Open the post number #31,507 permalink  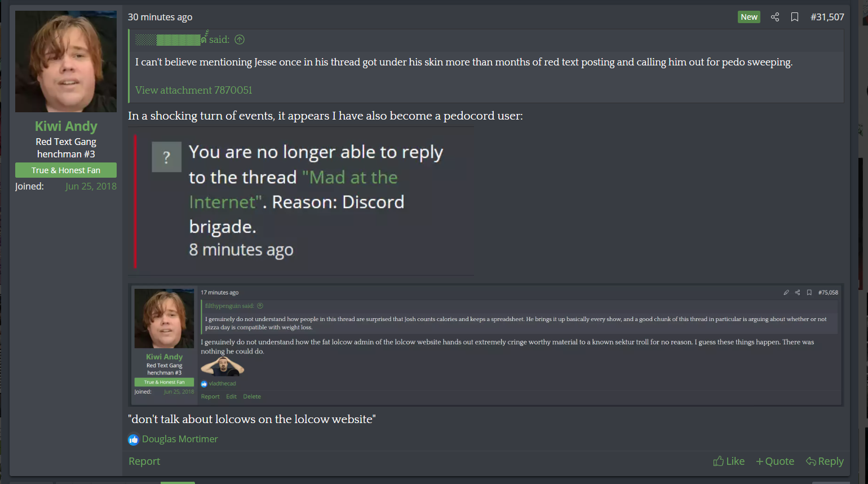click(827, 17)
